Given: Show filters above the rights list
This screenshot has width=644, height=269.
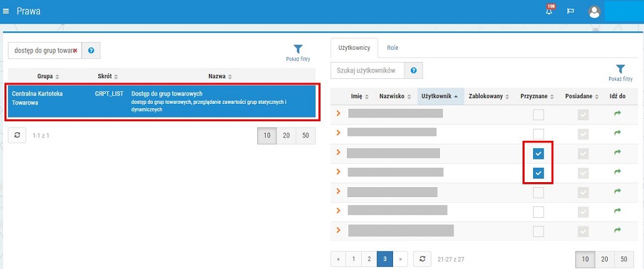Looking at the screenshot, I should pos(298,53).
